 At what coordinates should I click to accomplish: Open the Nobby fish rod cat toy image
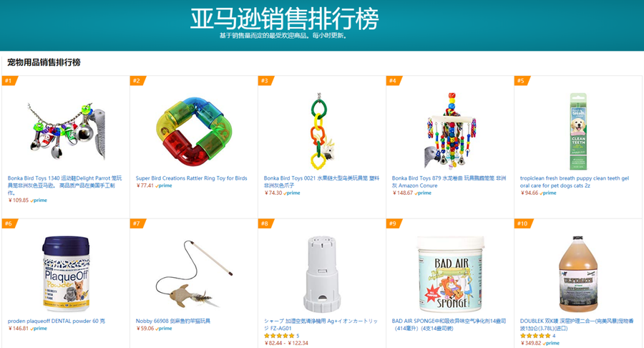(194, 274)
